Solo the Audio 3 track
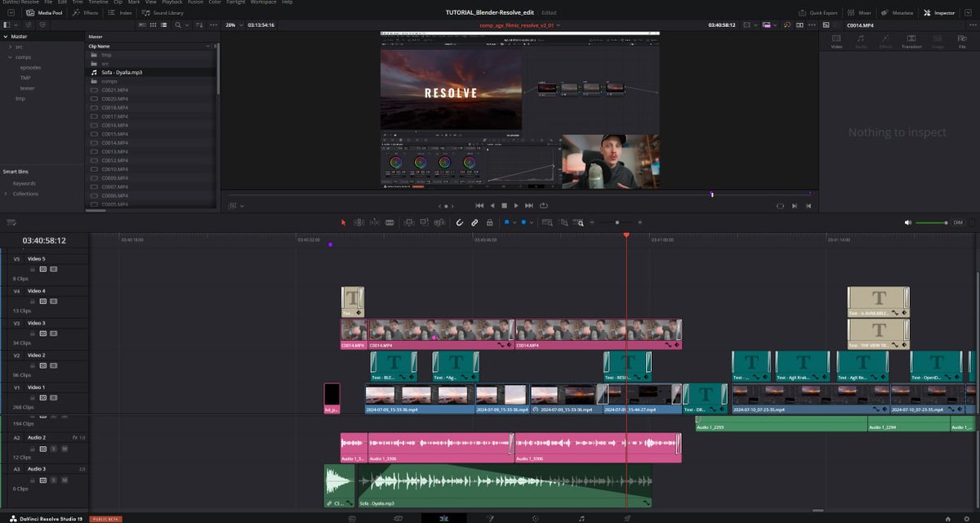 pyautogui.click(x=54, y=480)
